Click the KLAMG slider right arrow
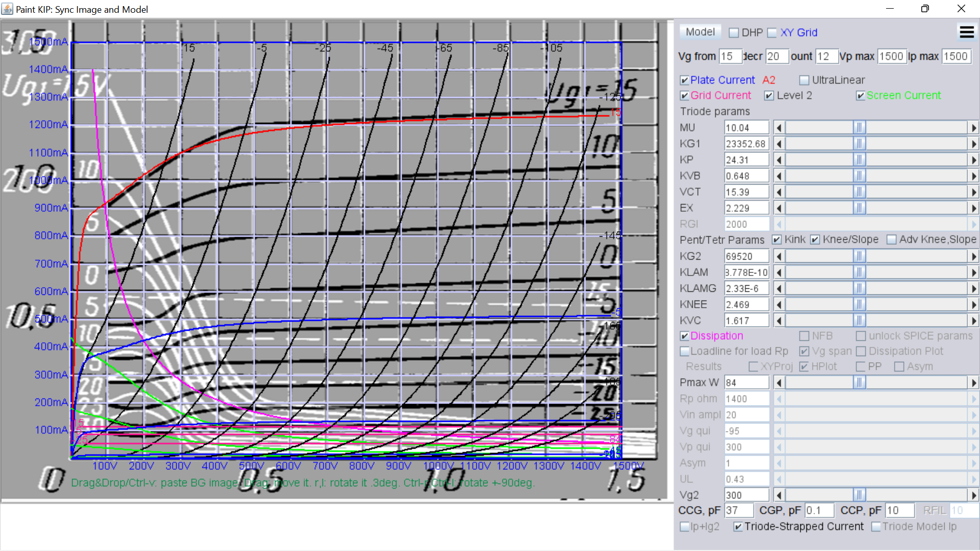The width and height of the screenshot is (980, 551). (x=973, y=288)
